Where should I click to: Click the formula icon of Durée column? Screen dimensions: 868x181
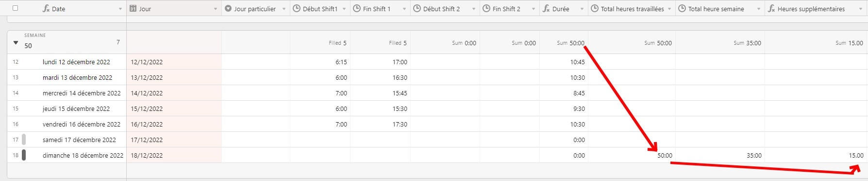pos(546,9)
